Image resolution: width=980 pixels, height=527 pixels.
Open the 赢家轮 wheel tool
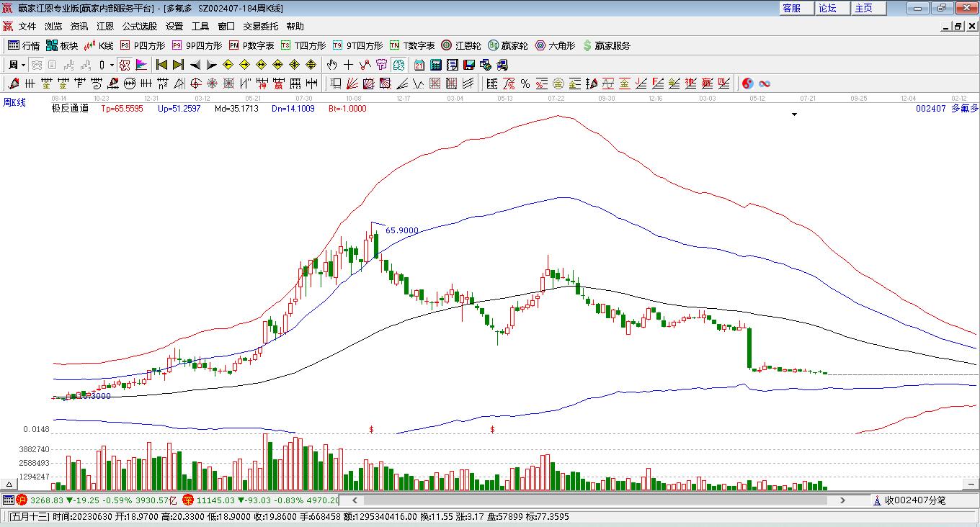(508, 45)
